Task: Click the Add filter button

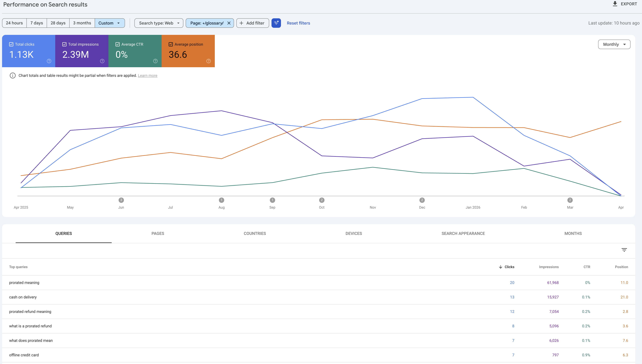Action: click(252, 23)
